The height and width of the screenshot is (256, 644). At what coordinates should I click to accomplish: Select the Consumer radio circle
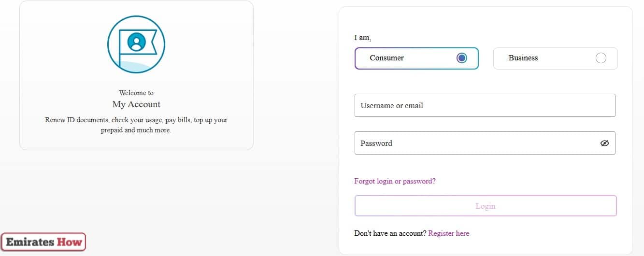[x=462, y=58]
